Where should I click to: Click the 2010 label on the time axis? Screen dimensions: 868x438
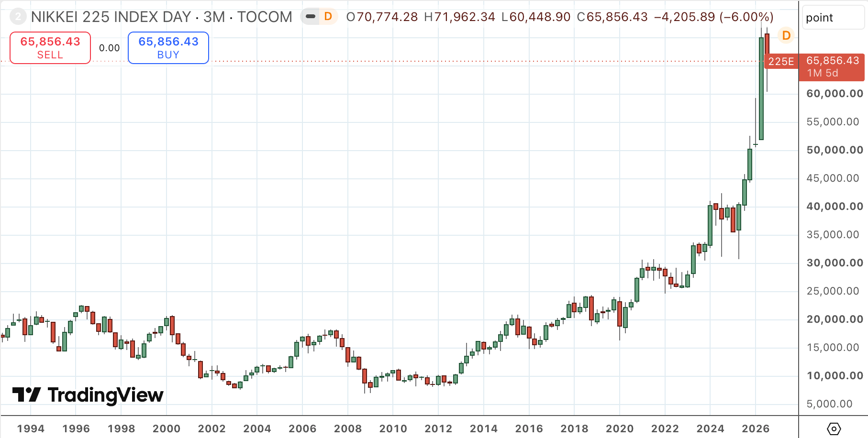click(x=393, y=429)
